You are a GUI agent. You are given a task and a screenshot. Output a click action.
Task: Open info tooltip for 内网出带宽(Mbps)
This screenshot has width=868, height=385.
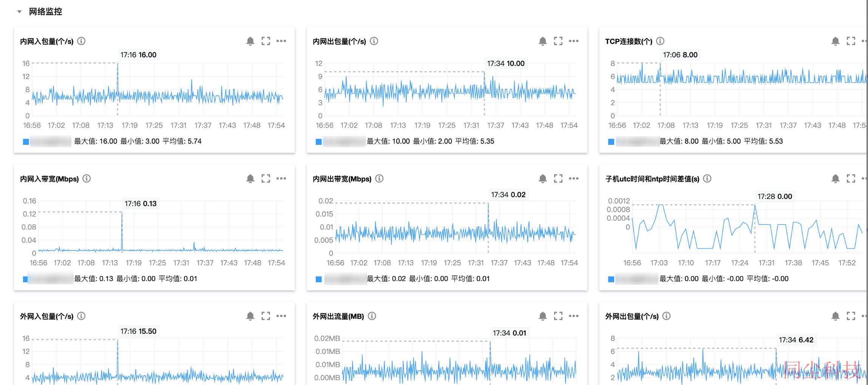click(x=379, y=179)
